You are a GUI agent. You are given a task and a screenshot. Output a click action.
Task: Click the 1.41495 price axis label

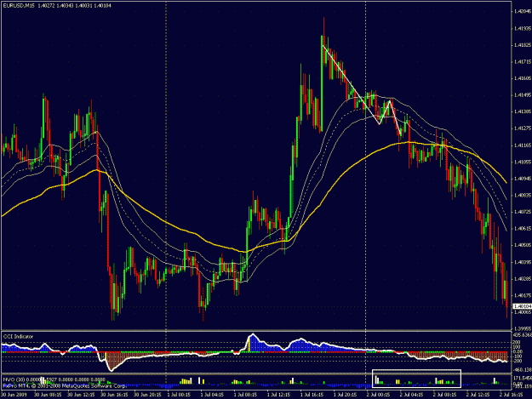click(523, 95)
